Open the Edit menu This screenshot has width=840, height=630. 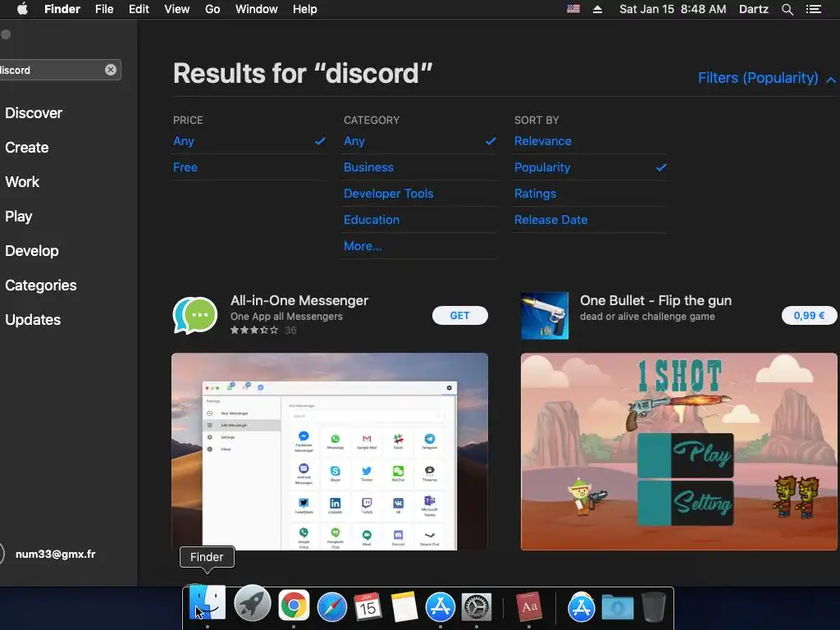[x=139, y=9]
